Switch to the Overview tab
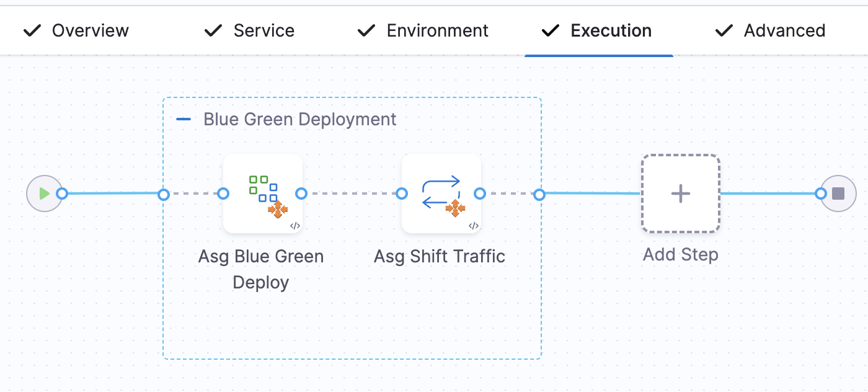This screenshot has width=868, height=392. (76, 30)
